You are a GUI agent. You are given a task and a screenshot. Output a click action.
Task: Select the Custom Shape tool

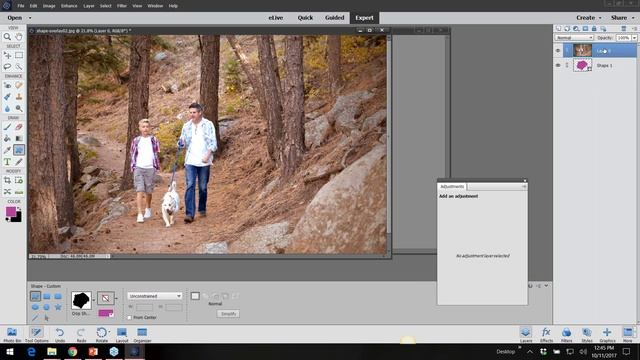19,150
